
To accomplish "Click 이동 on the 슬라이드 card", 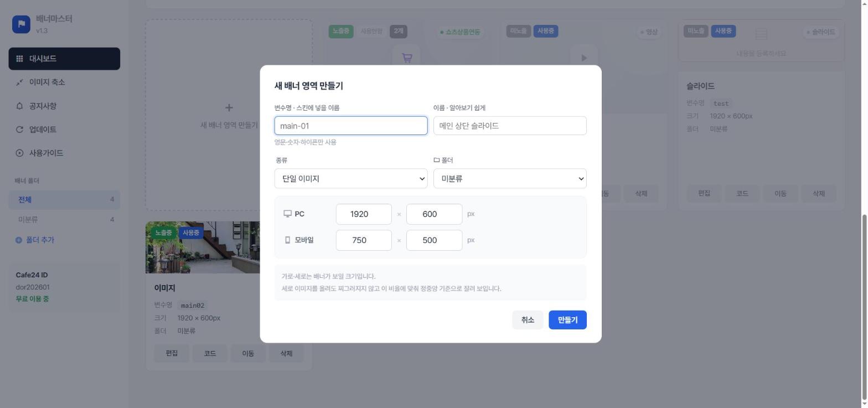I will 781,193.
